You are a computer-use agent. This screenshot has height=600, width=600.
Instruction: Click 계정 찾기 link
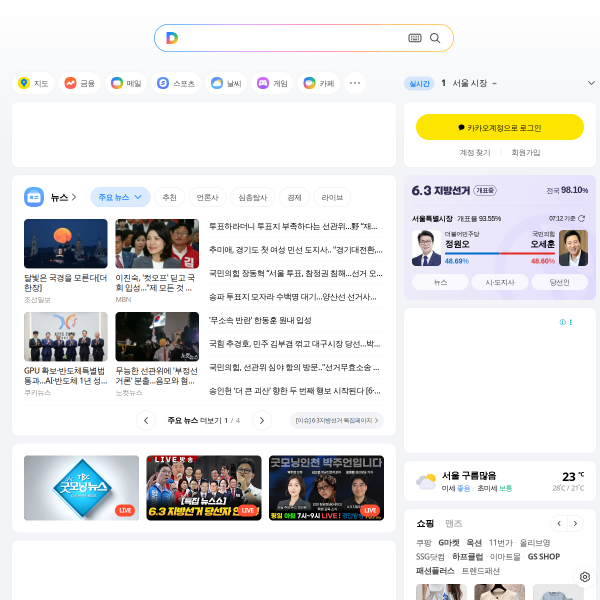click(475, 152)
